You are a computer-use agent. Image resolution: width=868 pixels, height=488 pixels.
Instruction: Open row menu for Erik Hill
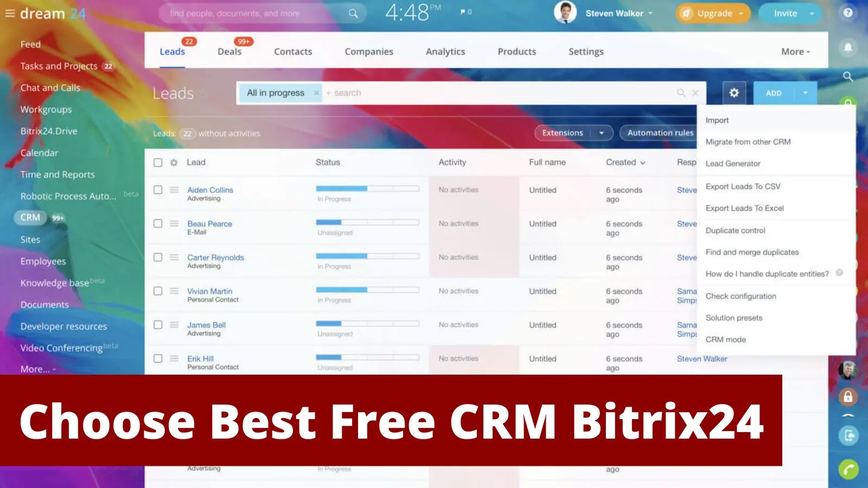174,358
